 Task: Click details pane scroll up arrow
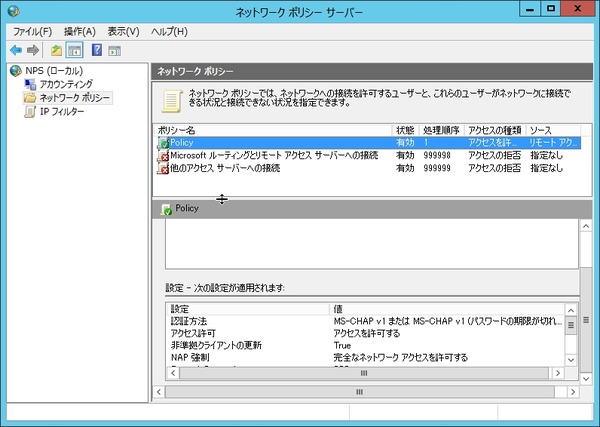tap(586, 226)
